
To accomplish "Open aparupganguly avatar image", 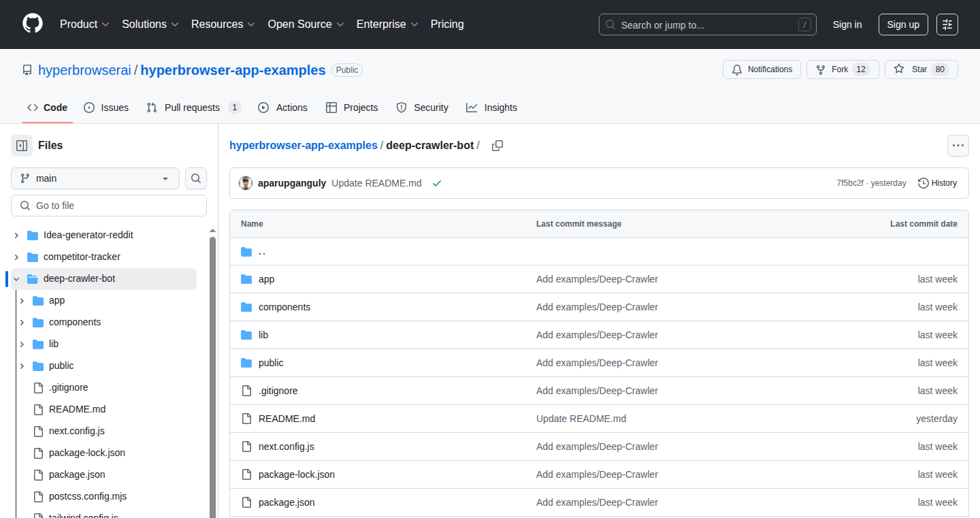I will [246, 183].
